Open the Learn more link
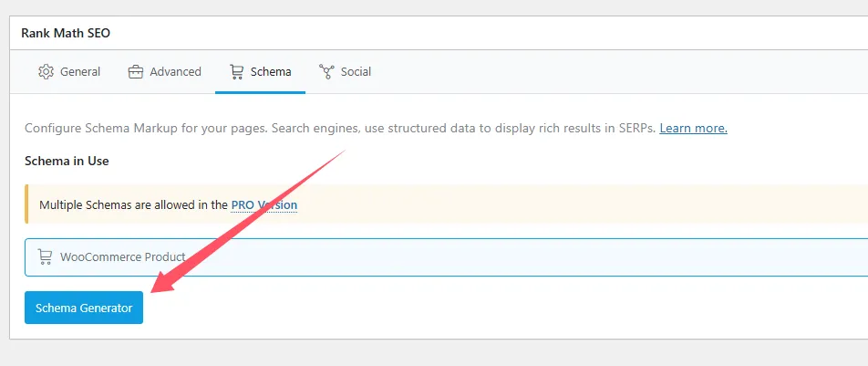The image size is (868, 366). [x=693, y=128]
